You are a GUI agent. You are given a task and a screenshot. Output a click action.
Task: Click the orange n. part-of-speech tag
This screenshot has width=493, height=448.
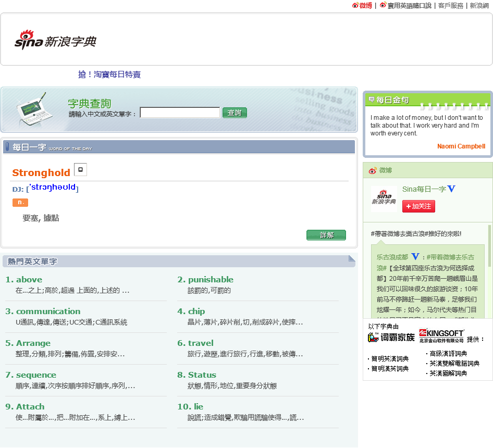pyautogui.click(x=20, y=203)
